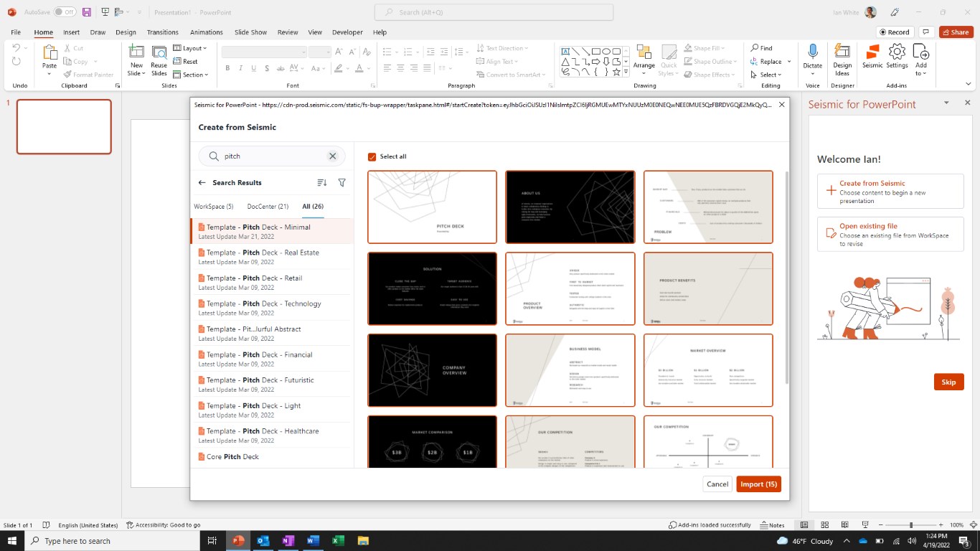Click the sort icon in Search Results
980x551 pixels.
(x=321, y=183)
